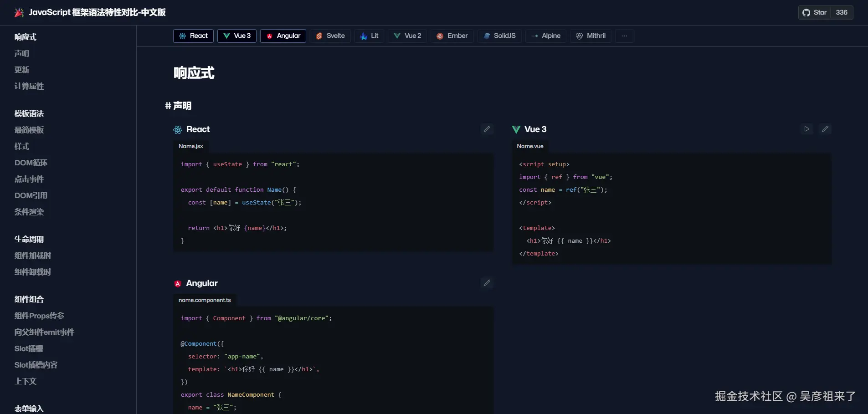
Task: Click the React code line with useState import
Action: (x=240, y=164)
